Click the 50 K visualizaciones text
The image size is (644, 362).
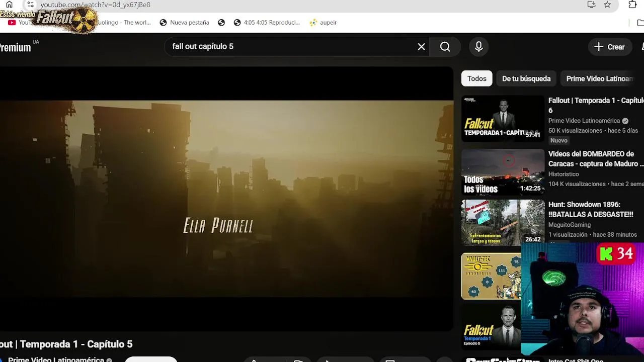pyautogui.click(x=575, y=131)
